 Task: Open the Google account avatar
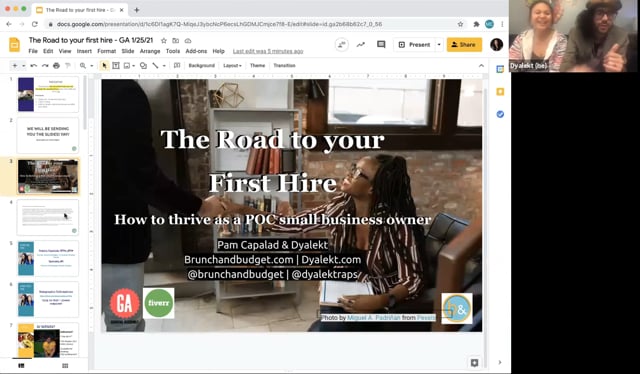tap(496, 45)
